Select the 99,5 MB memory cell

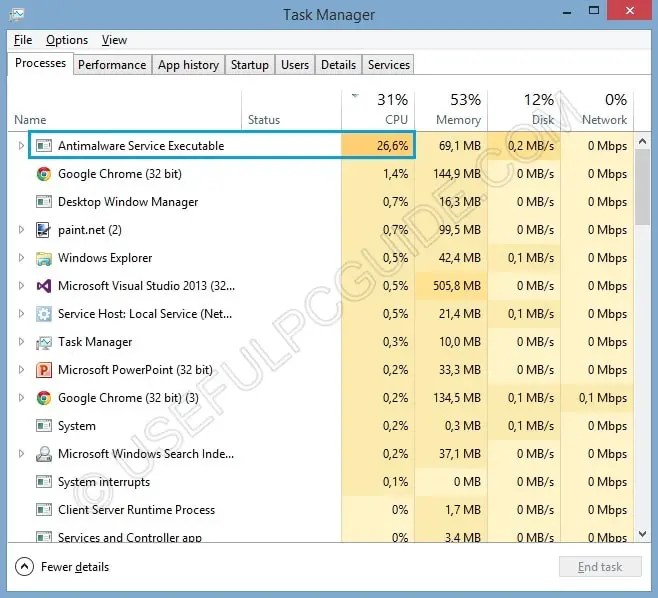click(451, 230)
